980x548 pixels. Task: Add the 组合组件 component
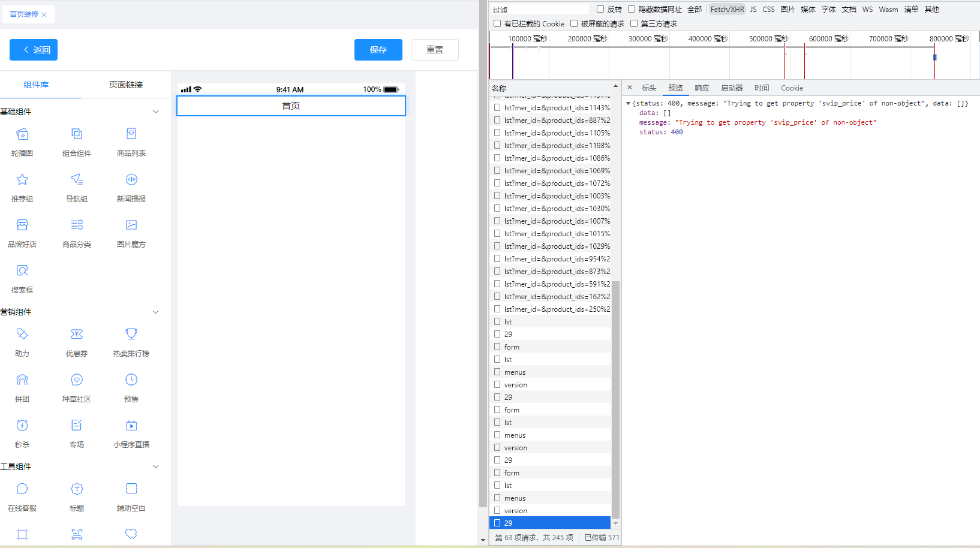pyautogui.click(x=77, y=142)
